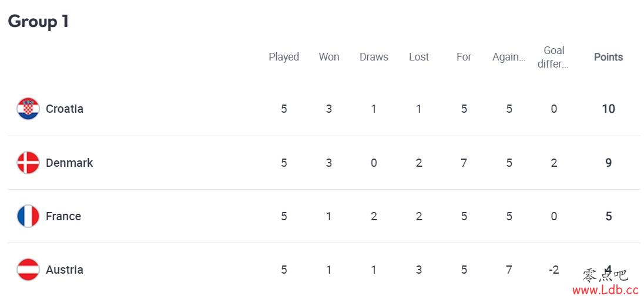The width and height of the screenshot is (644, 296).
Task: Click the For goals column header
Action: click(x=464, y=57)
